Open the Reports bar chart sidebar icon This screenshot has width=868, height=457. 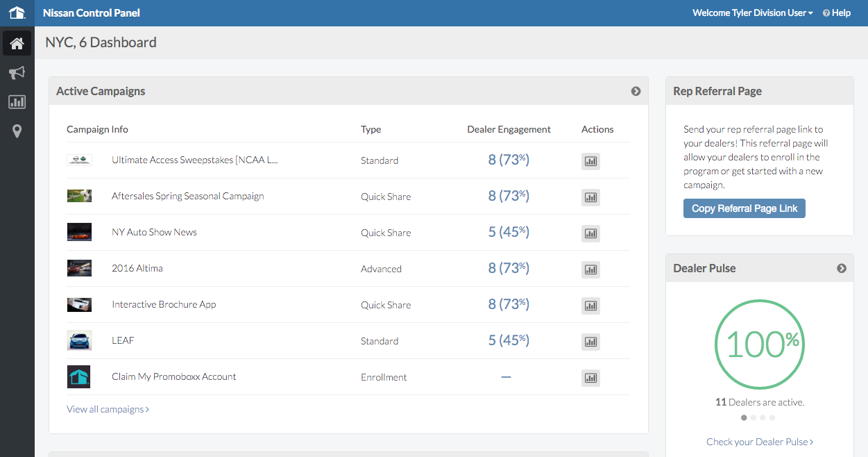click(x=17, y=102)
